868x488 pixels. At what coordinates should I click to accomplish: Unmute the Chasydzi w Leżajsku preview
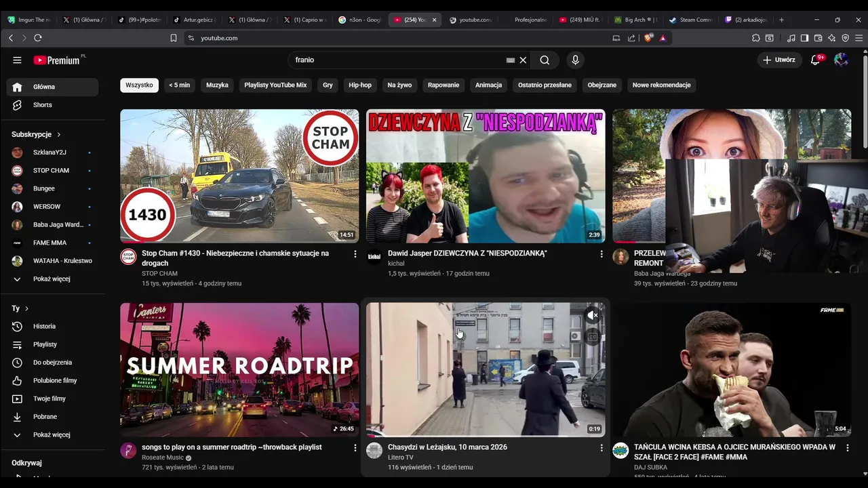(x=593, y=315)
